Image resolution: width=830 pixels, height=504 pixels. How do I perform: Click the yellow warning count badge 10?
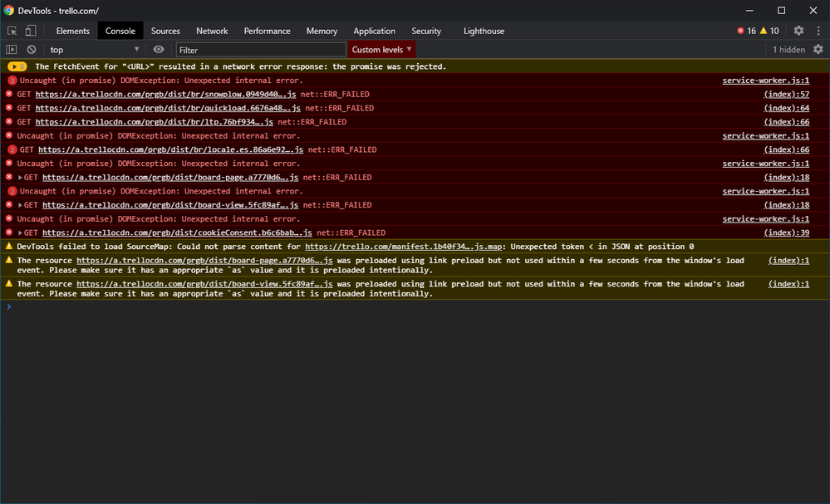769,31
